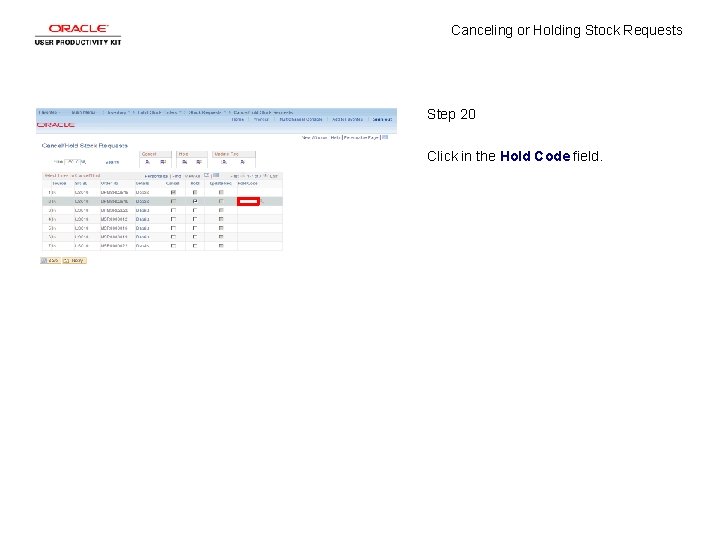Viewport: 720px width, 540px height.
Task: Click the Find link in grid header
Action: (x=177, y=176)
